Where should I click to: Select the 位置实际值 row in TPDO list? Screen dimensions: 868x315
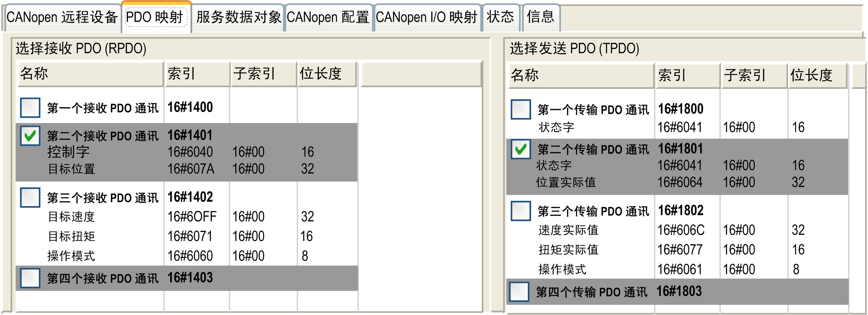point(566,182)
